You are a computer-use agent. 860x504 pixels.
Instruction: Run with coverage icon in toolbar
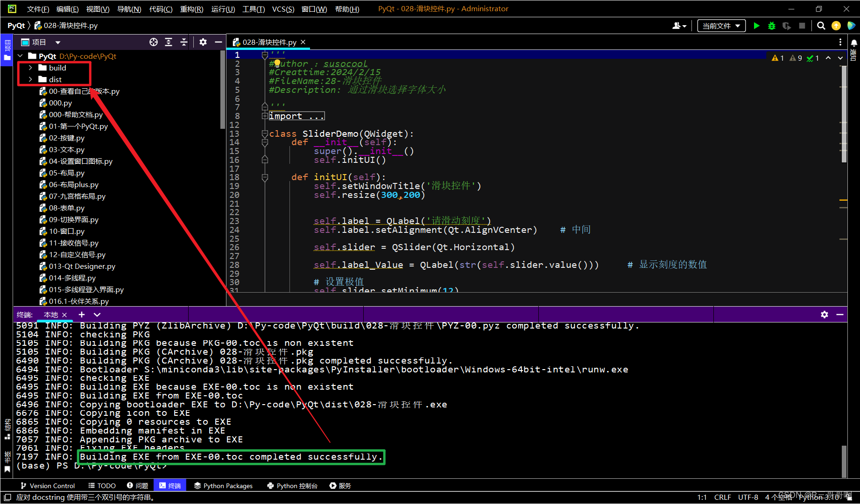pos(787,26)
